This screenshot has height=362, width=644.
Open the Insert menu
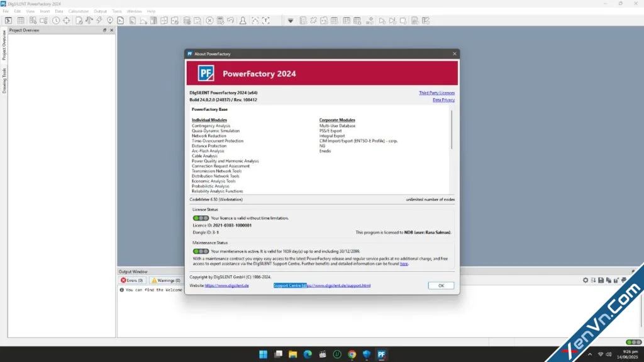click(45, 11)
